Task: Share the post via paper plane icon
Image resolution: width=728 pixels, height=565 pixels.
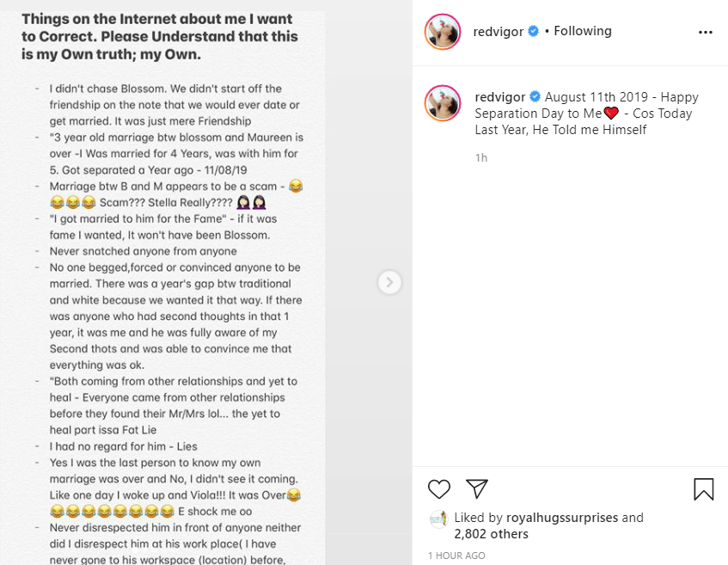Action: pos(477,489)
